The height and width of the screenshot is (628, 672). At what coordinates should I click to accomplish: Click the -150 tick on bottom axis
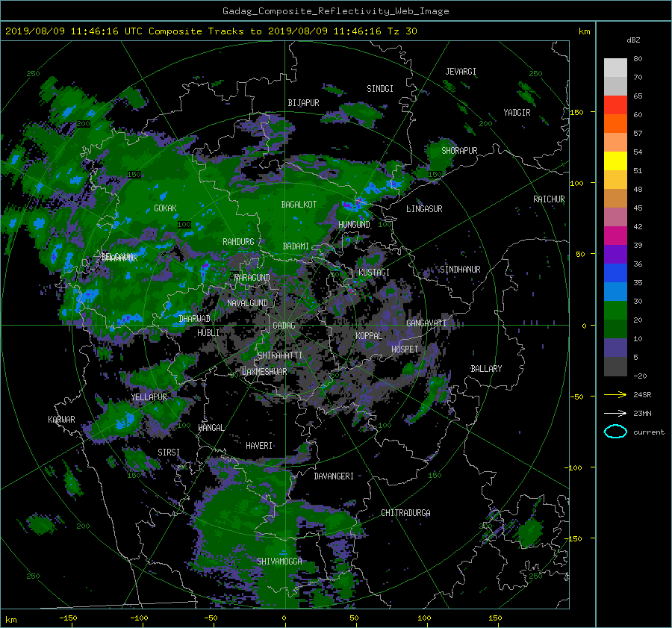point(68,618)
